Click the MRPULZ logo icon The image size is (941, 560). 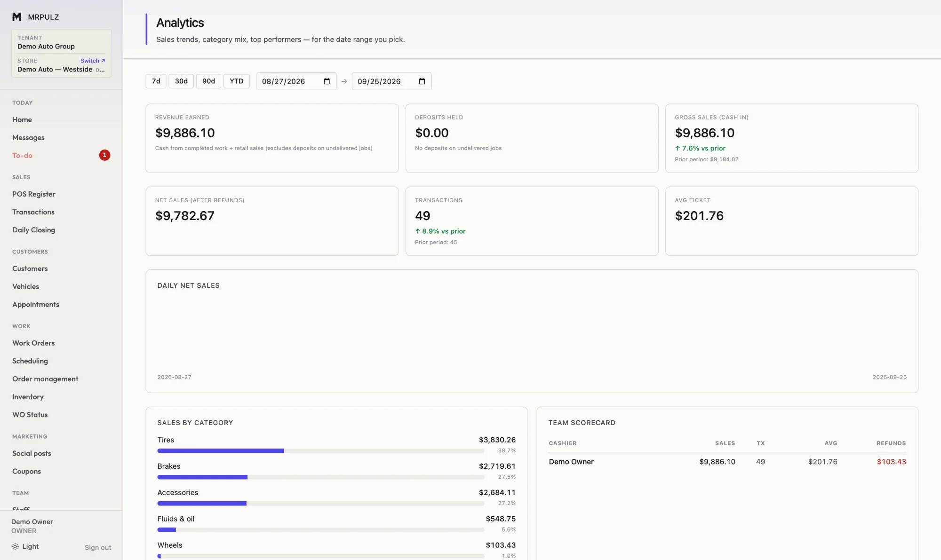pyautogui.click(x=17, y=17)
